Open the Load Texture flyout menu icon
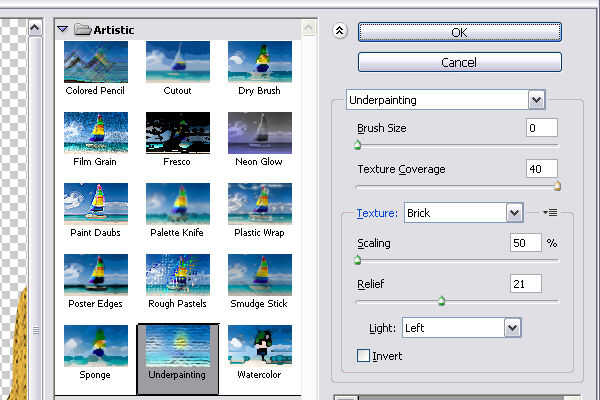Screen dimensions: 600x400 click(x=550, y=212)
